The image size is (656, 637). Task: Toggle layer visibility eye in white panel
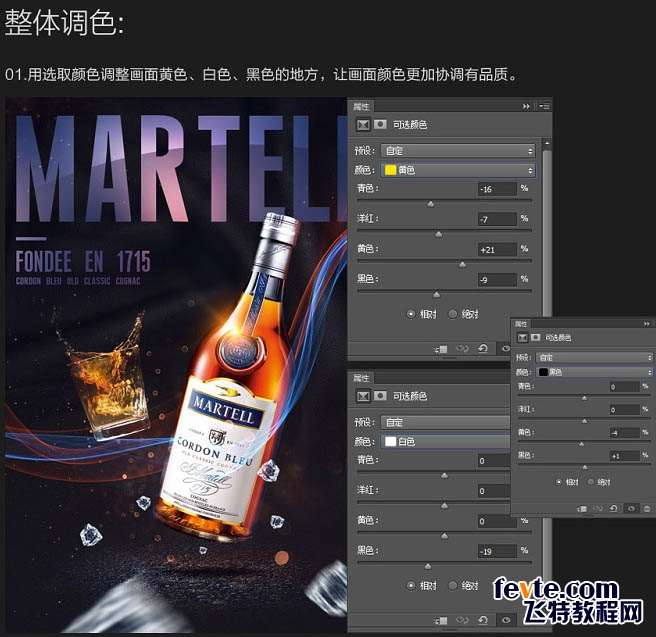pyautogui.click(x=506, y=620)
